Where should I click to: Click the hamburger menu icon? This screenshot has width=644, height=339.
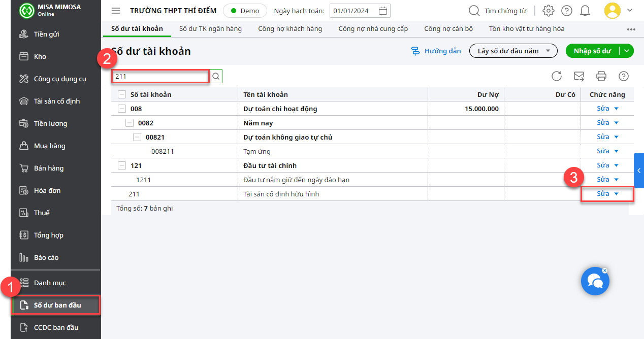pyautogui.click(x=116, y=11)
